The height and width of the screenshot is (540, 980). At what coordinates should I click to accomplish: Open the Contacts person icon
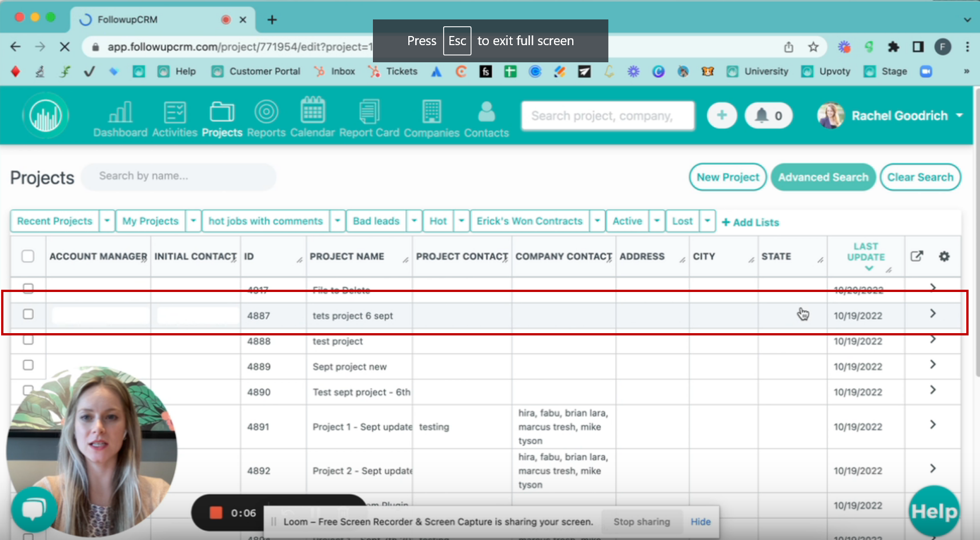click(487, 112)
